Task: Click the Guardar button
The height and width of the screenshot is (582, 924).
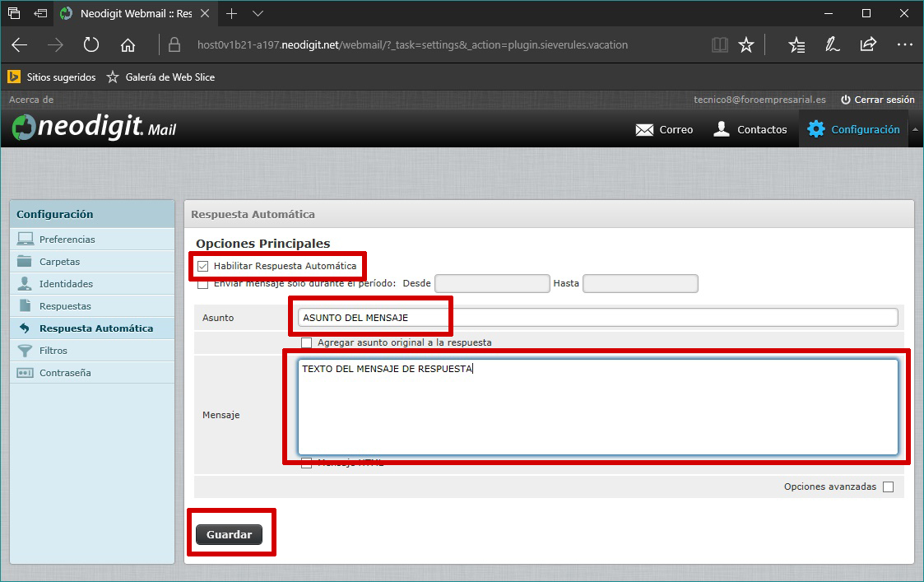Action: 230,535
